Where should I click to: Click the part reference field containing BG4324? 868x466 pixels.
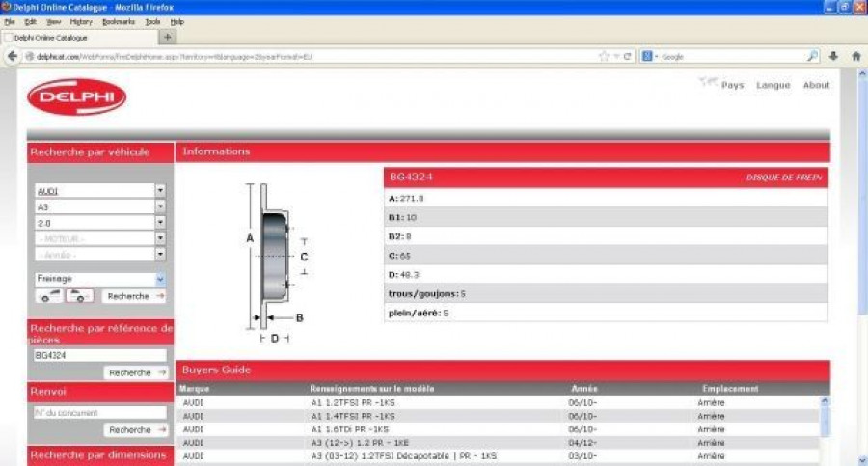click(x=99, y=356)
